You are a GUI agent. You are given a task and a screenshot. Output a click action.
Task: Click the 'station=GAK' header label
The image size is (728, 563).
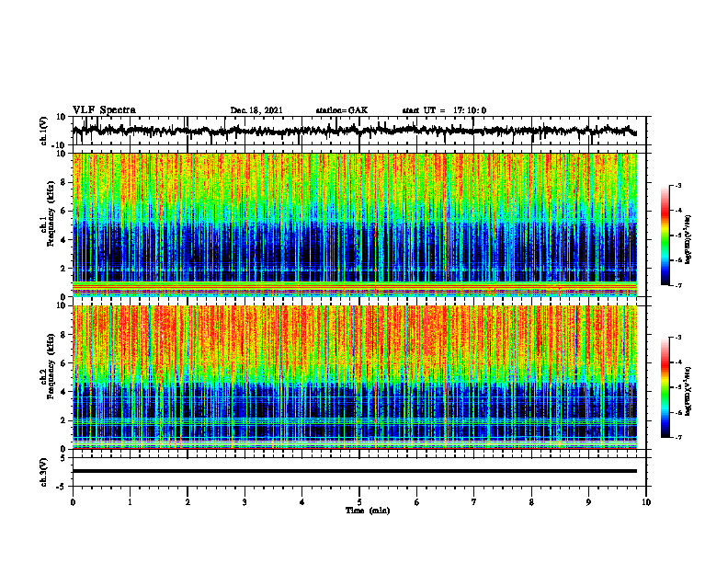[x=342, y=110]
